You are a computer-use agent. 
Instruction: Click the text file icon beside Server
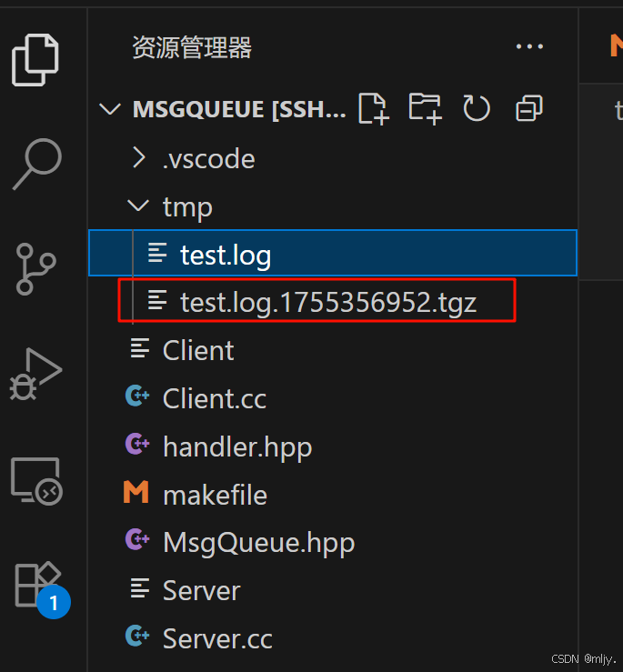point(140,588)
